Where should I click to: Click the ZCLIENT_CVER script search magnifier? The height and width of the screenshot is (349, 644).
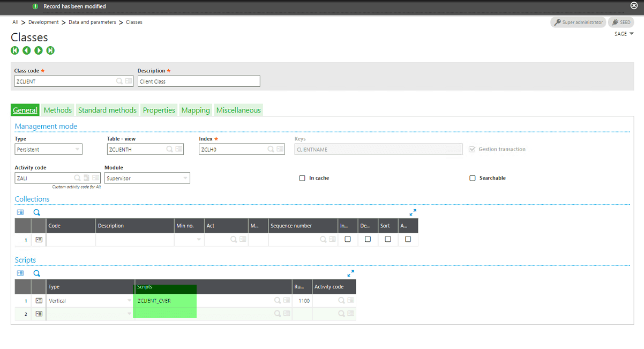coord(278,301)
